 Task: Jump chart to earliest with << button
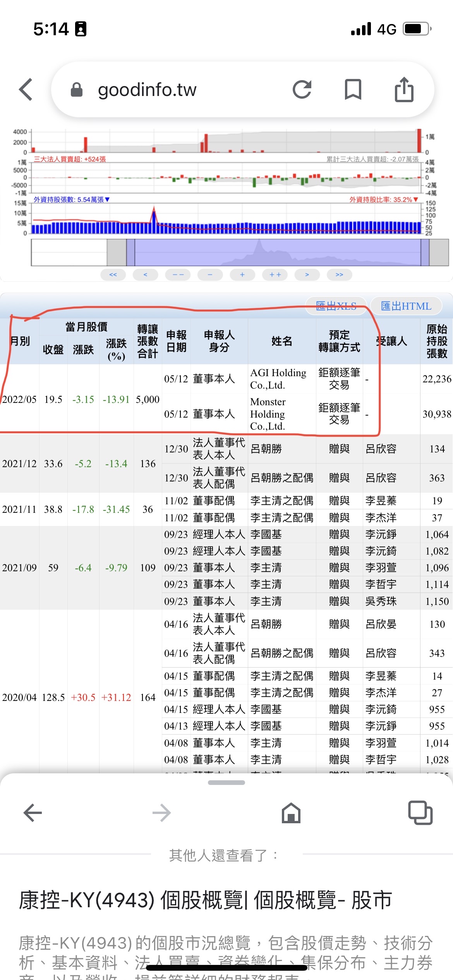pyautogui.click(x=113, y=274)
